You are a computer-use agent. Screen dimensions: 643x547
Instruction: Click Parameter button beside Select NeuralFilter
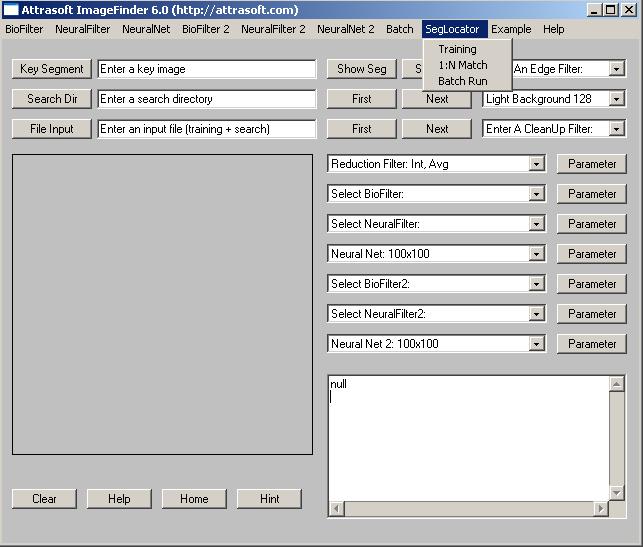point(591,224)
